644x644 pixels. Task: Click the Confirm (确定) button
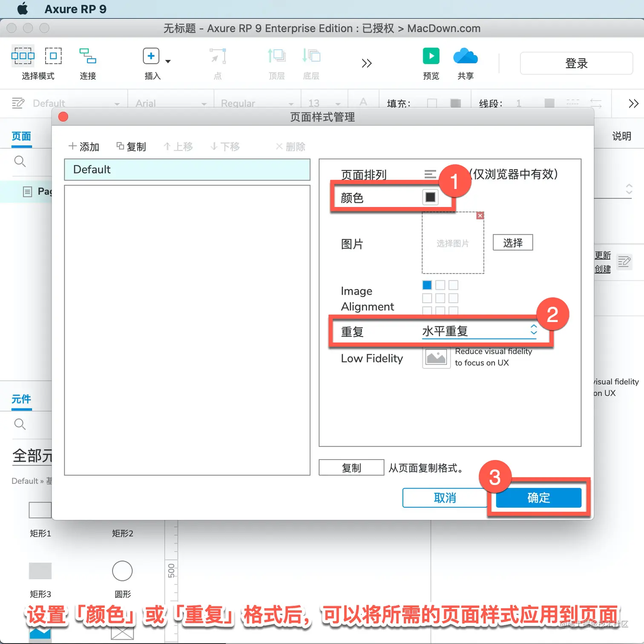tap(539, 497)
